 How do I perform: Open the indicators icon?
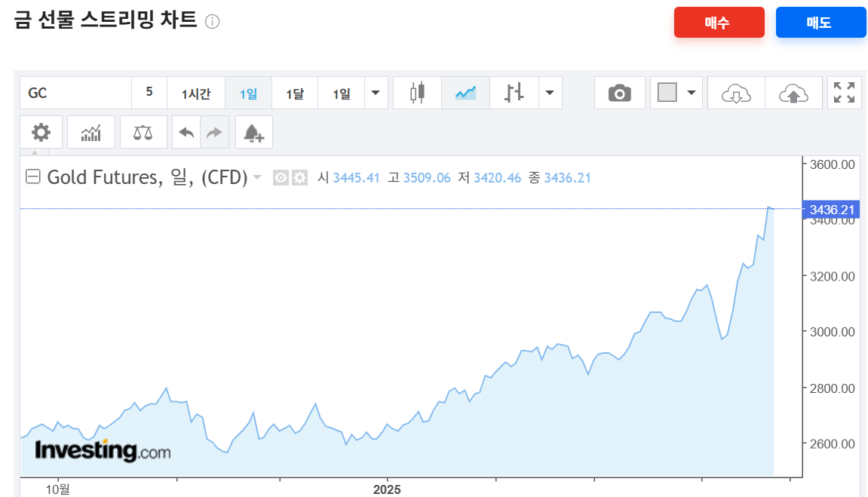[x=91, y=132]
